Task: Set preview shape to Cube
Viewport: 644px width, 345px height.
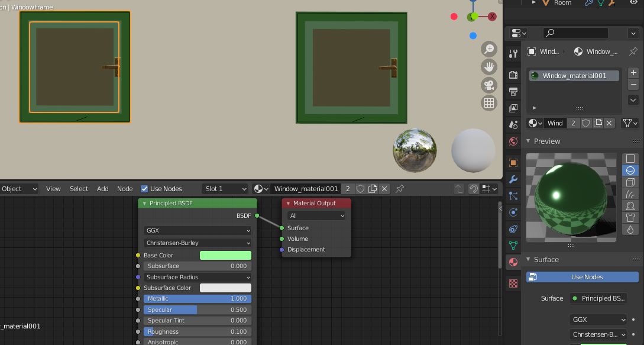Action: [630, 182]
